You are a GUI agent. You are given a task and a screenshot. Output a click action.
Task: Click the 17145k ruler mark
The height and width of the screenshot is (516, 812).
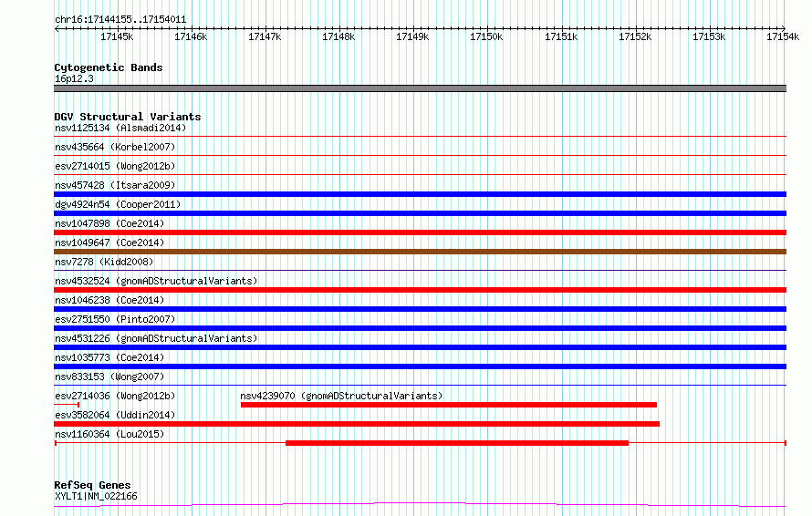click(x=117, y=36)
